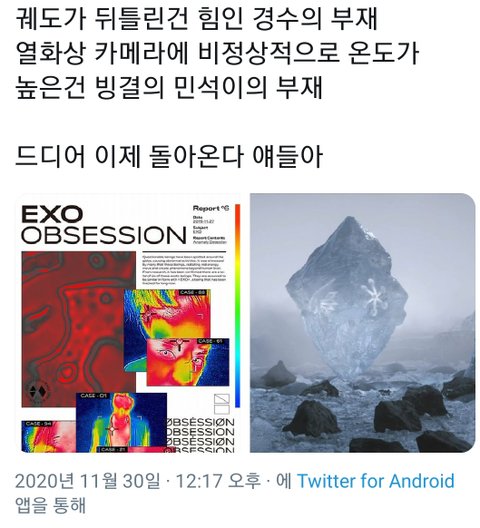Open the EXO Obsession report image
480x528 pixels.
click(x=128, y=323)
